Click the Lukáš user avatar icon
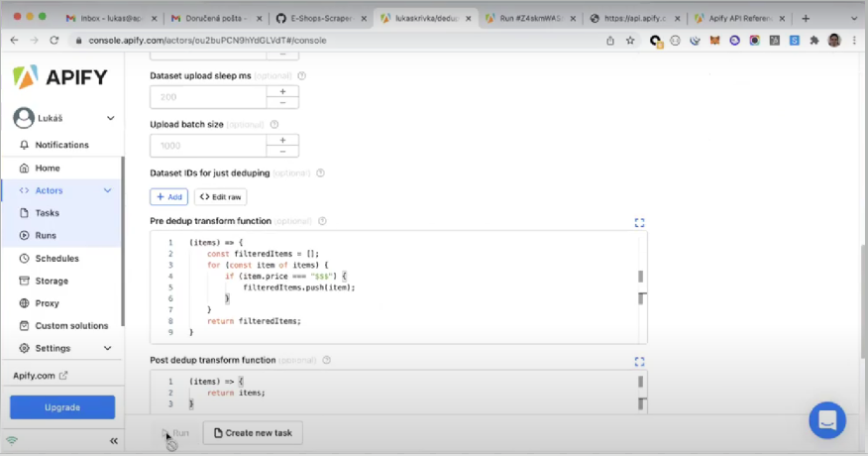The height and width of the screenshot is (456, 868). point(24,118)
